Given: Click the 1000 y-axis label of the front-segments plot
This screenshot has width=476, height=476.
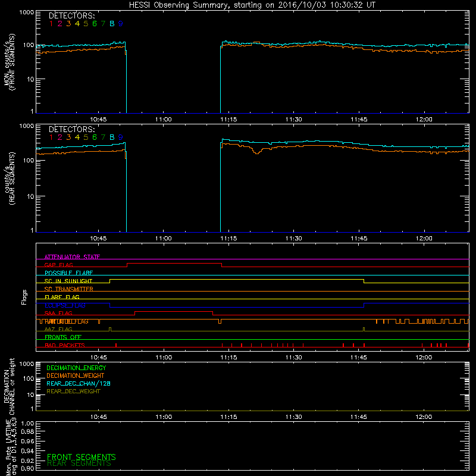Looking at the screenshot, I should click(x=26, y=12).
